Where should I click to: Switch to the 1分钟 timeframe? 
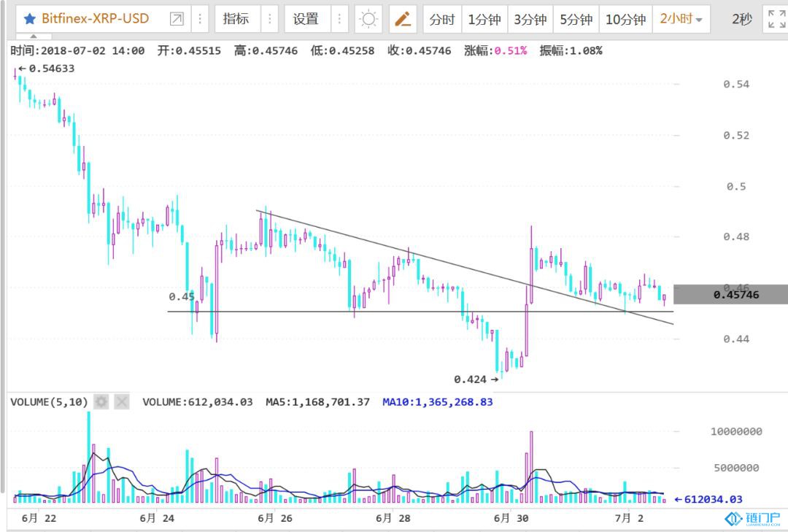point(484,19)
